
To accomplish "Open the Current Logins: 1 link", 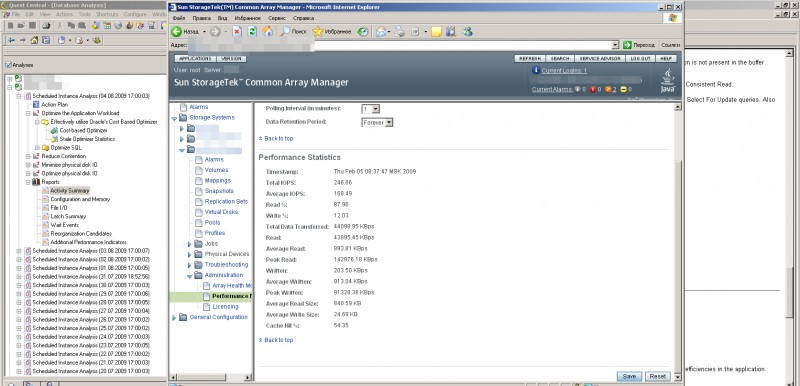I will pyautogui.click(x=564, y=70).
